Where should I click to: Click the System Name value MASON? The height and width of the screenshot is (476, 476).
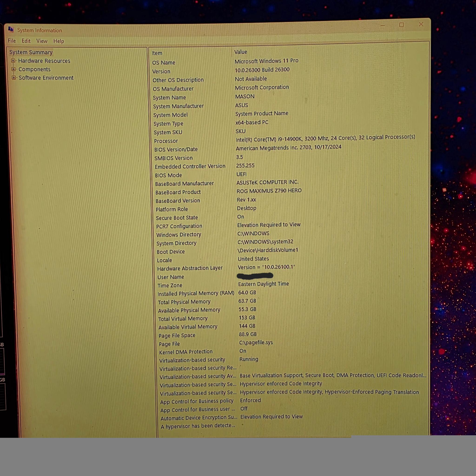pyautogui.click(x=245, y=96)
